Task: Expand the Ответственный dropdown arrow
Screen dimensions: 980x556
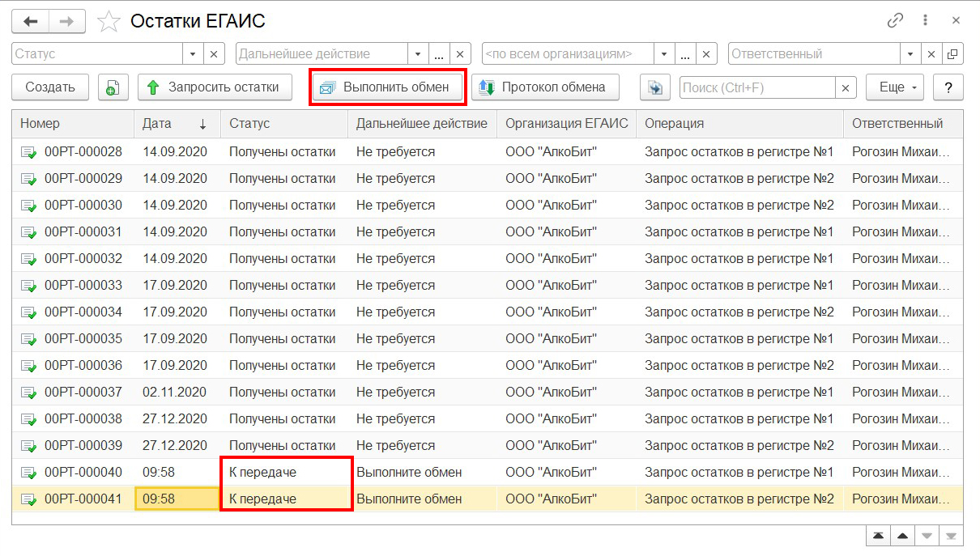Action: pyautogui.click(x=912, y=54)
